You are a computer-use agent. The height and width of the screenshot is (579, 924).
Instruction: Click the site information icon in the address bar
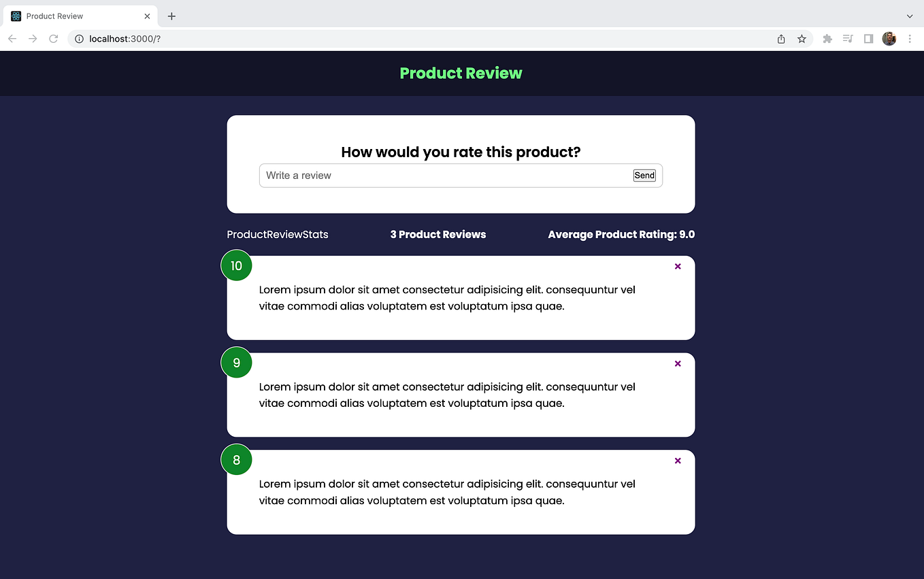pos(78,39)
